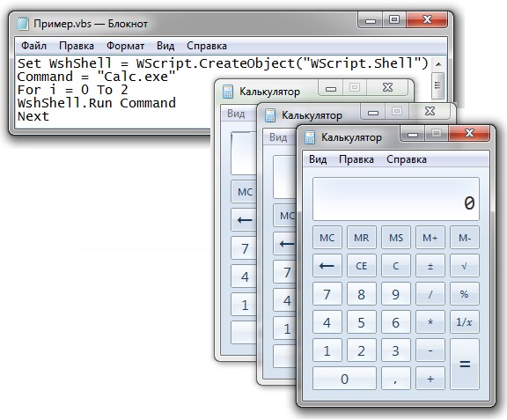Open the Файл menu in Notepad
Viewport: 507px width, 420px height.
click(33, 46)
